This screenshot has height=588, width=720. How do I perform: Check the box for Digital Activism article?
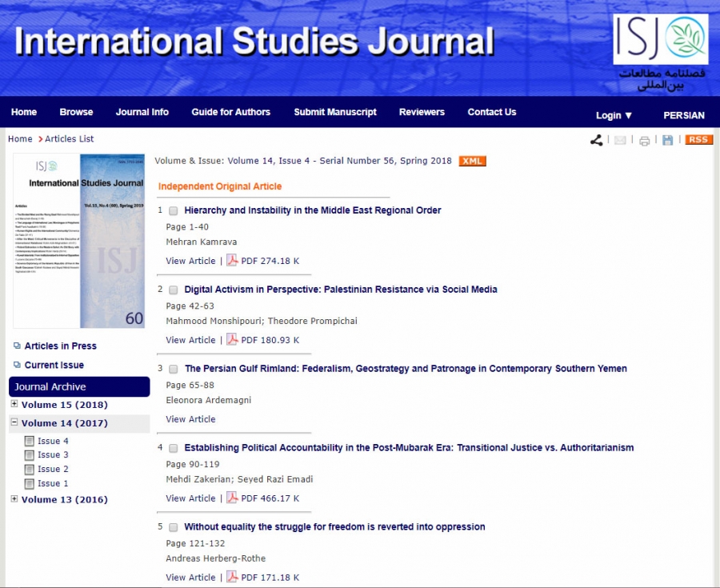click(x=173, y=290)
